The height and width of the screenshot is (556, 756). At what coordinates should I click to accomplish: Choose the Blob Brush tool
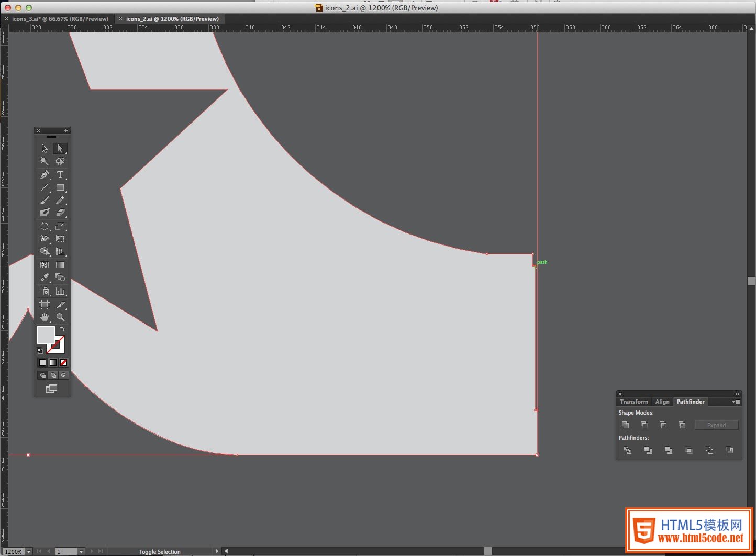tap(45, 213)
